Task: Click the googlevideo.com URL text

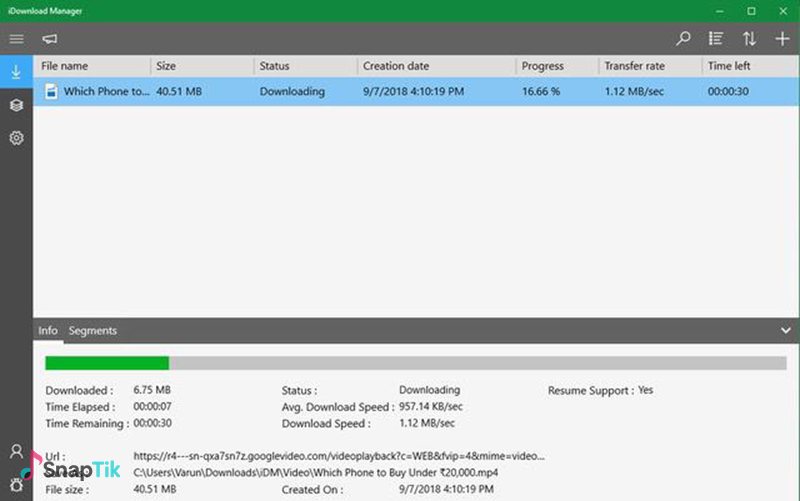Action: click(x=339, y=456)
